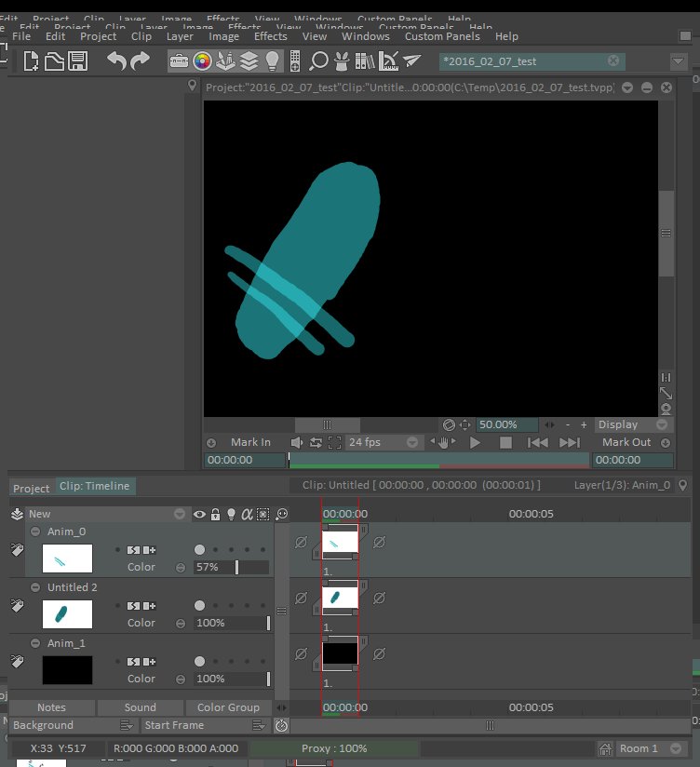This screenshot has height=767, width=700.
Task: Click the Sound button
Action: click(x=140, y=707)
